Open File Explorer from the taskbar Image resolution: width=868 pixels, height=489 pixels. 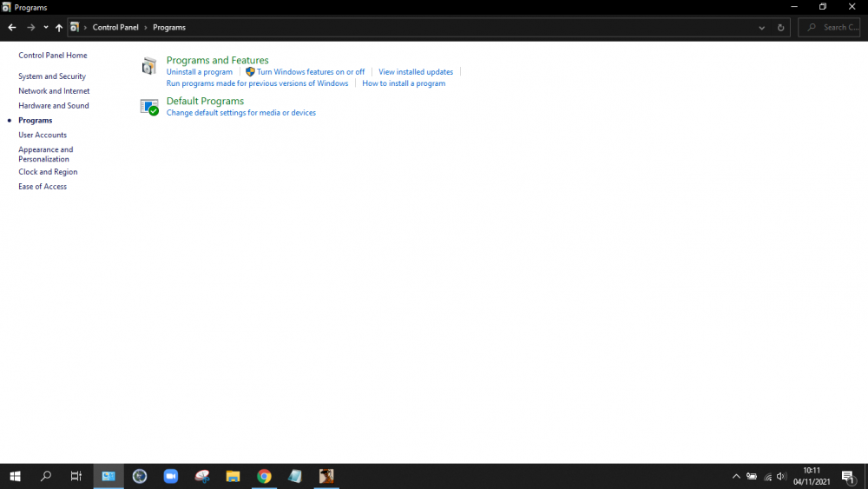(x=233, y=476)
